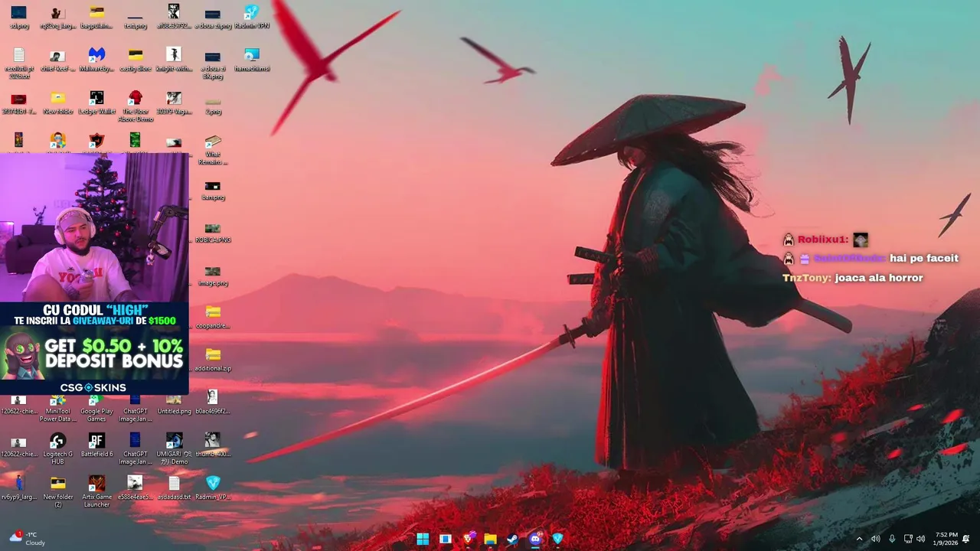The width and height of the screenshot is (980, 551).
Task: Select the Radmin_VP... installer icon
Action: (213, 488)
